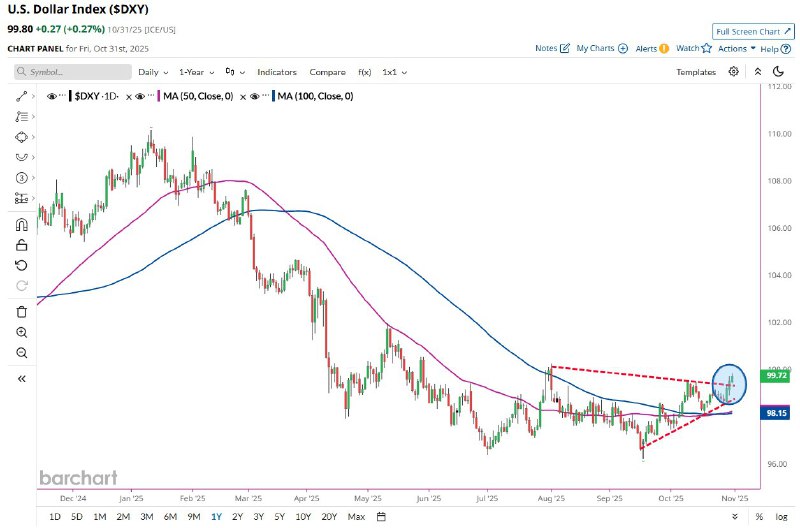Open the Indicators menu
This screenshot has width=800, height=528.
(x=277, y=72)
